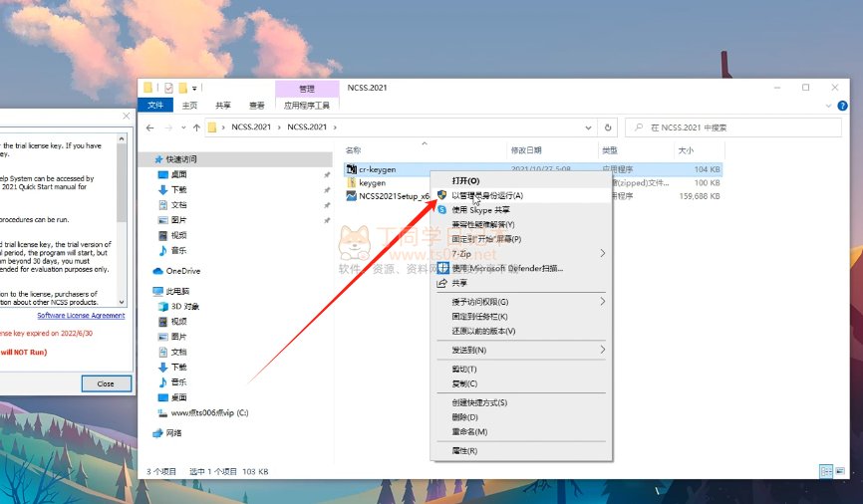Click the forward navigation arrow
Viewport: 863px width, 504px height.
tap(168, 127)
